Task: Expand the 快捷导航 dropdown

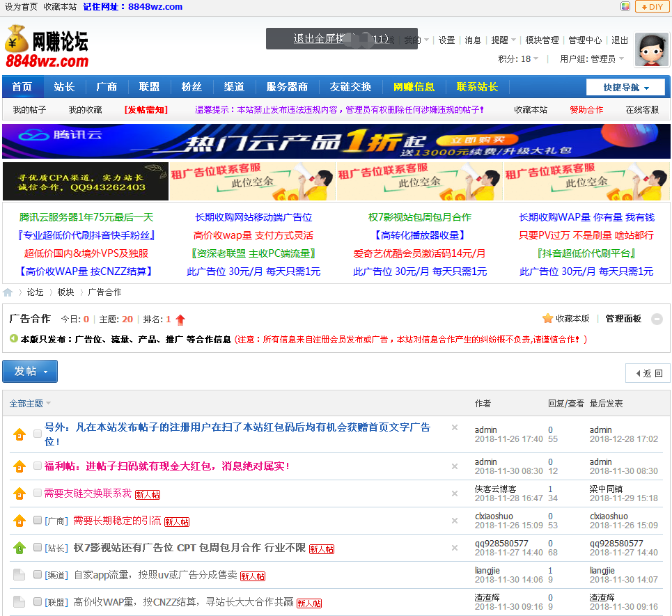Action: click(x=626, y=88)
